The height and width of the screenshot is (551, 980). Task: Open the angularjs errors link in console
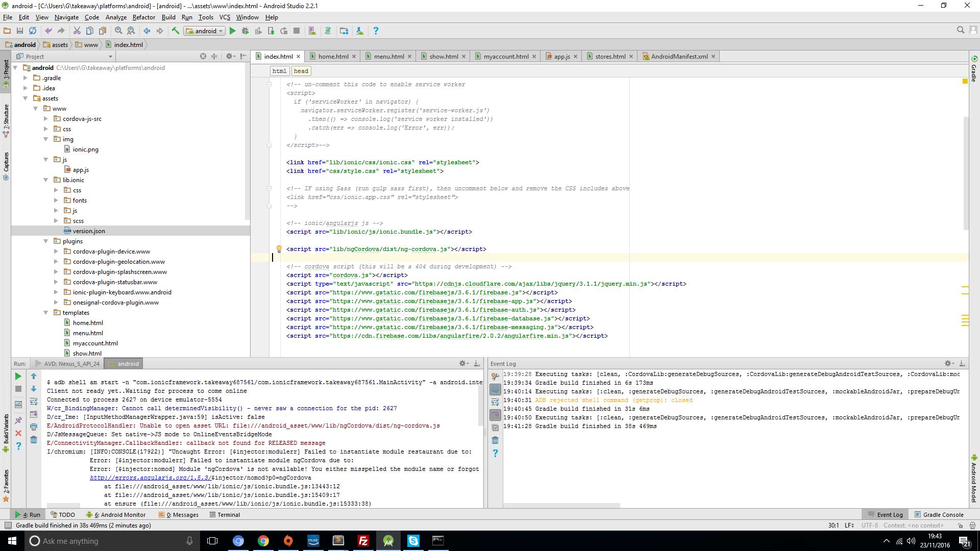pos(150,478)
